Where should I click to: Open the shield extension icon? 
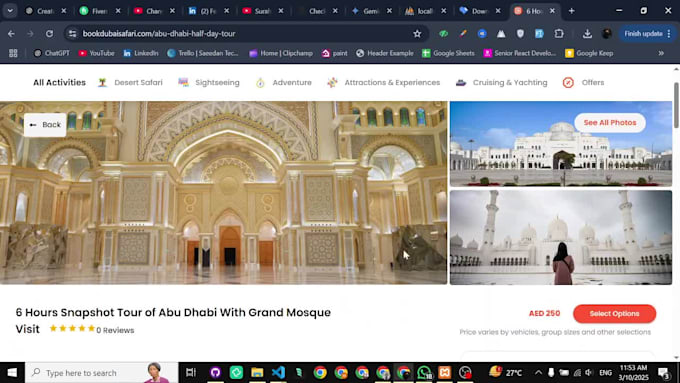click(520, 33)
